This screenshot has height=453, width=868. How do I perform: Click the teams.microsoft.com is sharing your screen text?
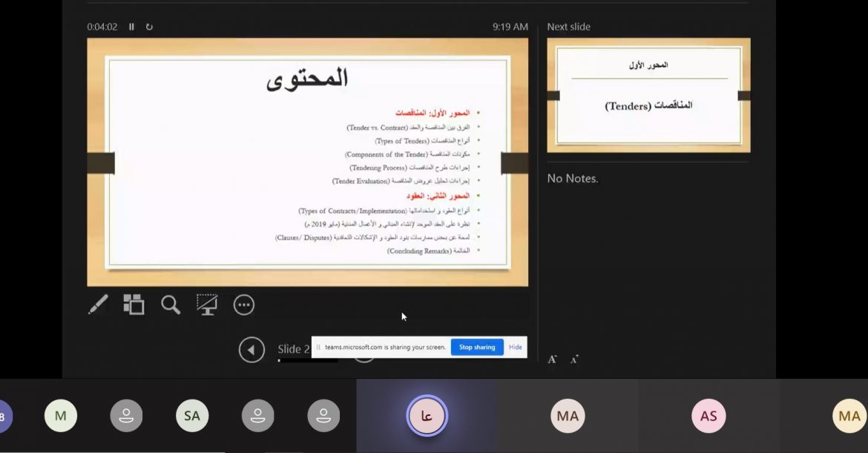pos(385,348)
